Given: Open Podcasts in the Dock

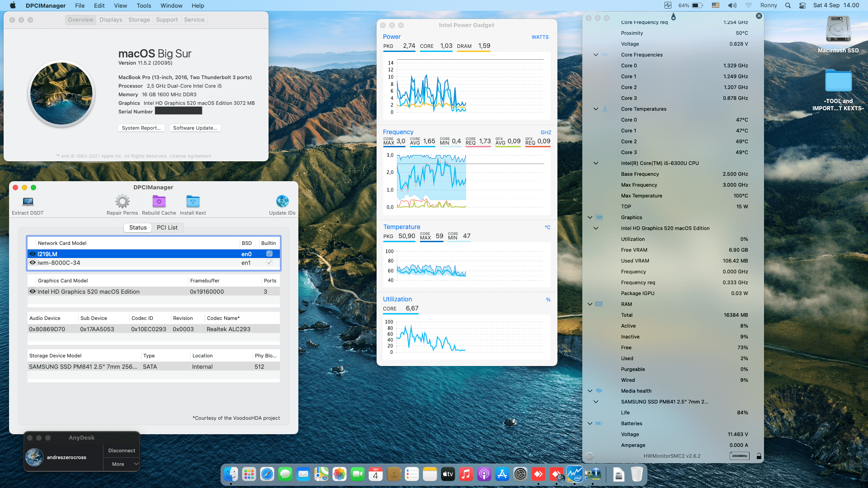Looking at the screenshot, I should (484, 474).
